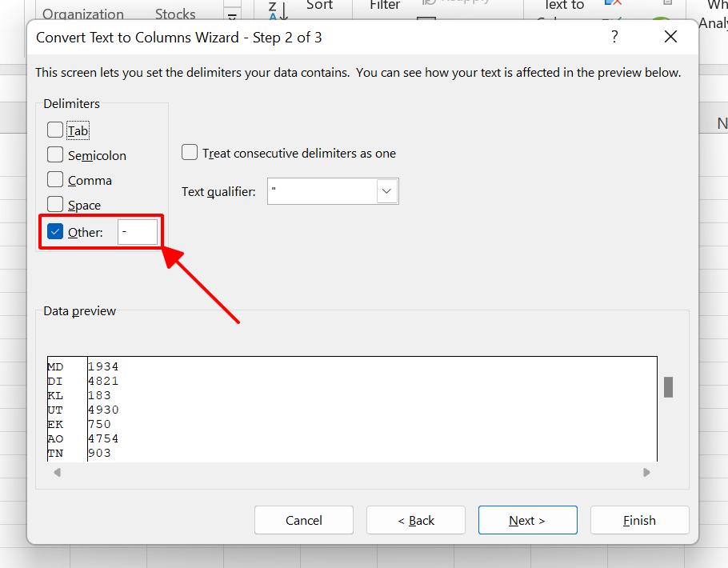
Task: Click Organization data type in Excel ribbon
Action: pos(83,14)
